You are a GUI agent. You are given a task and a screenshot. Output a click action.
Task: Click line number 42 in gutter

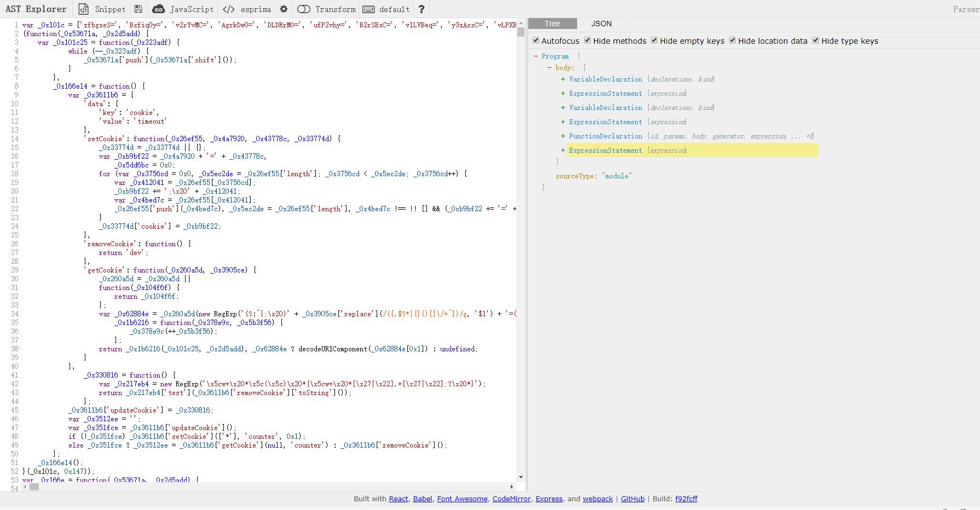click(15, 384)
